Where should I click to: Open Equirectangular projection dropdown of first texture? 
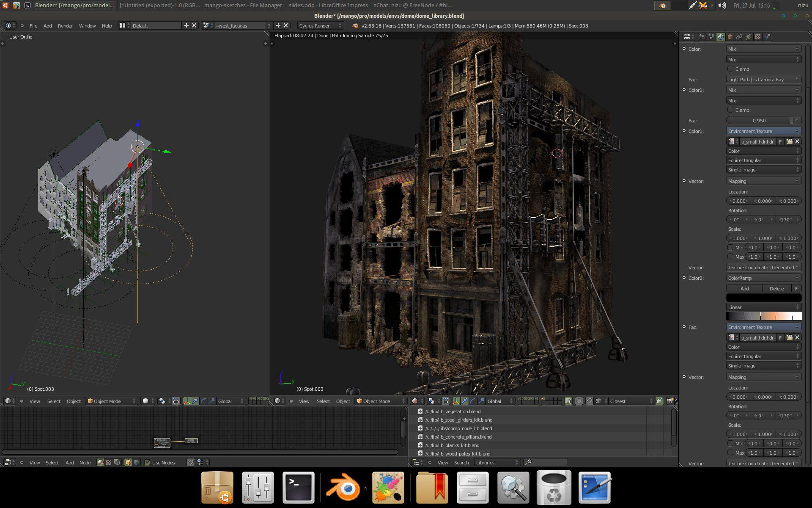pos(763,160)
